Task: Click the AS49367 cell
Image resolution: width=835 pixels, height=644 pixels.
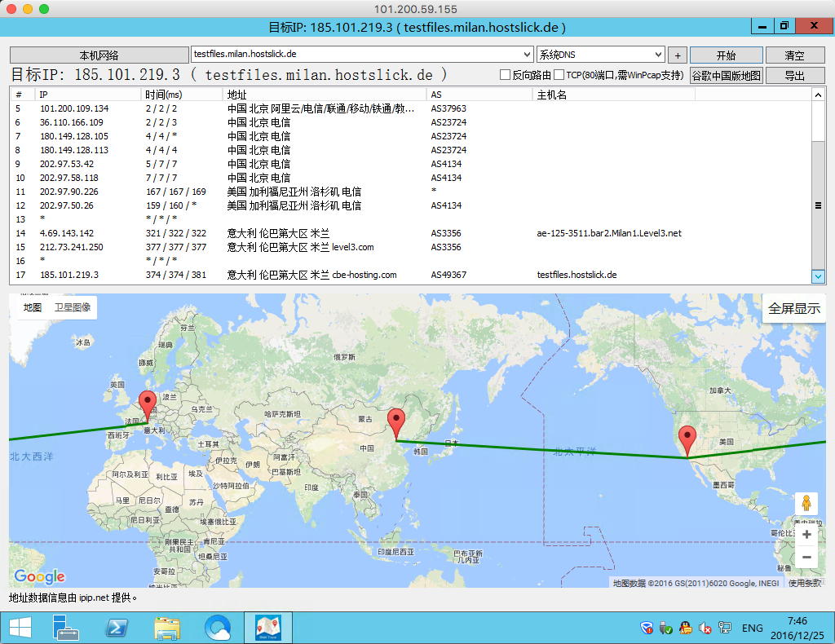Action: coord(448,275)
